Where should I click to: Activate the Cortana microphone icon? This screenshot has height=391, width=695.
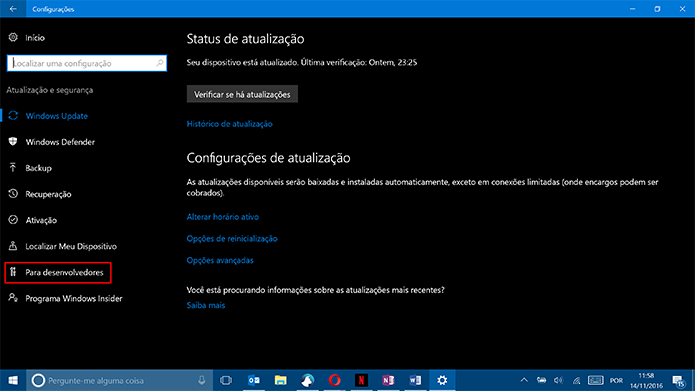[x=202, y=380]
